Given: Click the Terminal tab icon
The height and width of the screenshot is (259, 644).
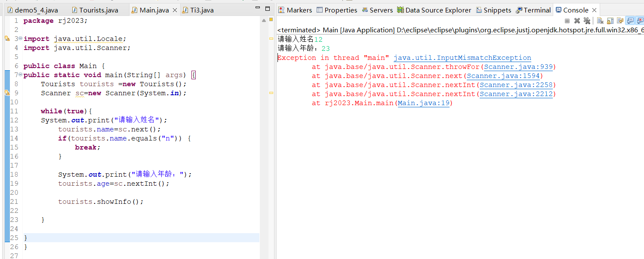Looking at the screenshot, I should pos(519,10).
